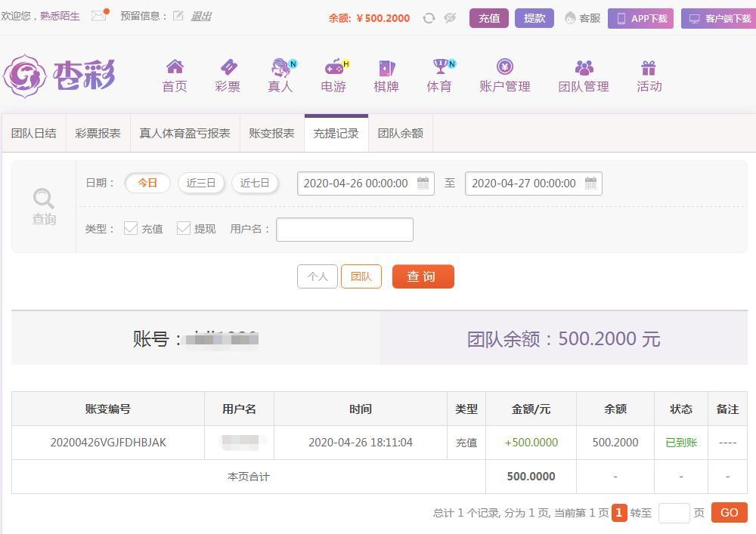
Task: Open 活动 gift box icon
Action: [x=649, y=67]
